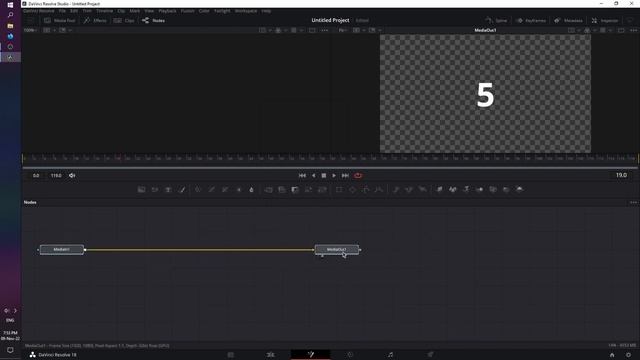Image resolution: width=640 pixels, height=360 pixels.
Task: Add a Background node from toolbar
Action: (141, 189)
